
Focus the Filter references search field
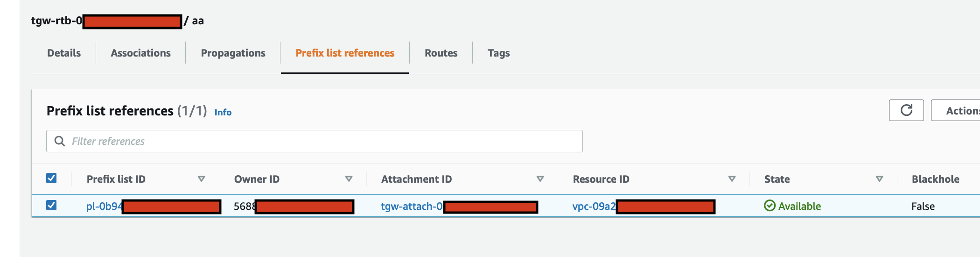click(x=315, y=141)
